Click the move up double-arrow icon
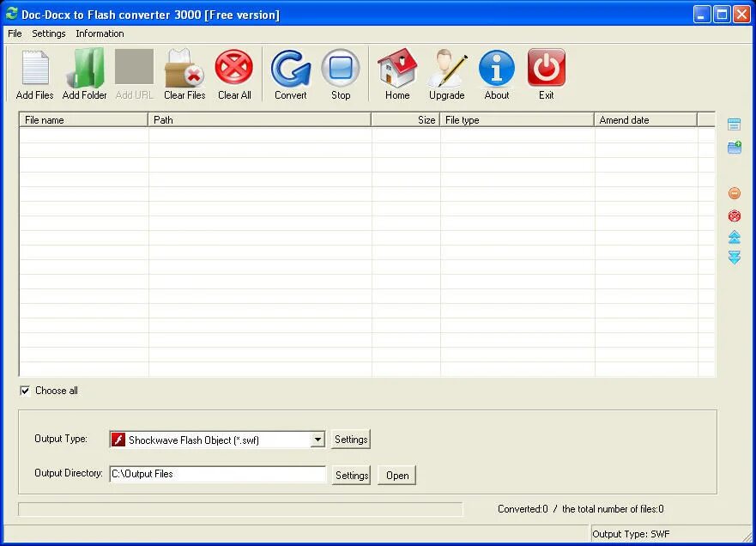 coord(735,237)
